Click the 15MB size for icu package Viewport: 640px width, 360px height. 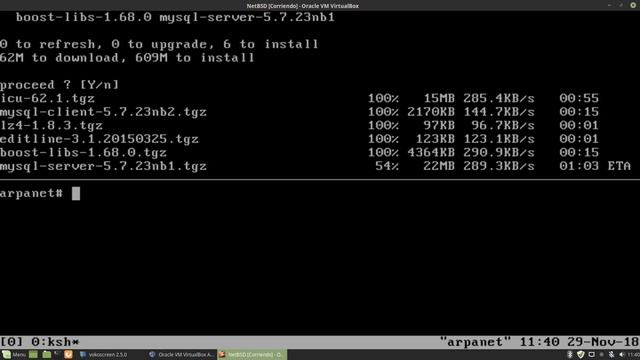point(439,98)
